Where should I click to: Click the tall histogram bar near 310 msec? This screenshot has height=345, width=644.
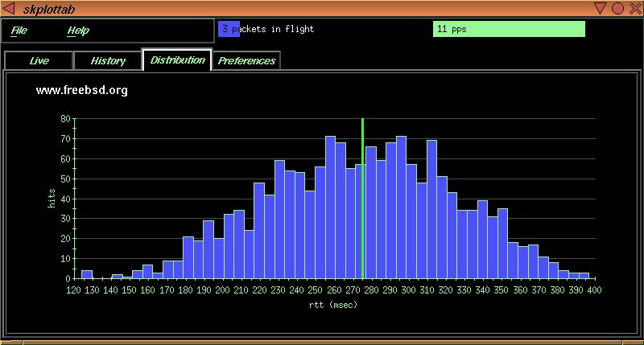[x=431, y=209]
